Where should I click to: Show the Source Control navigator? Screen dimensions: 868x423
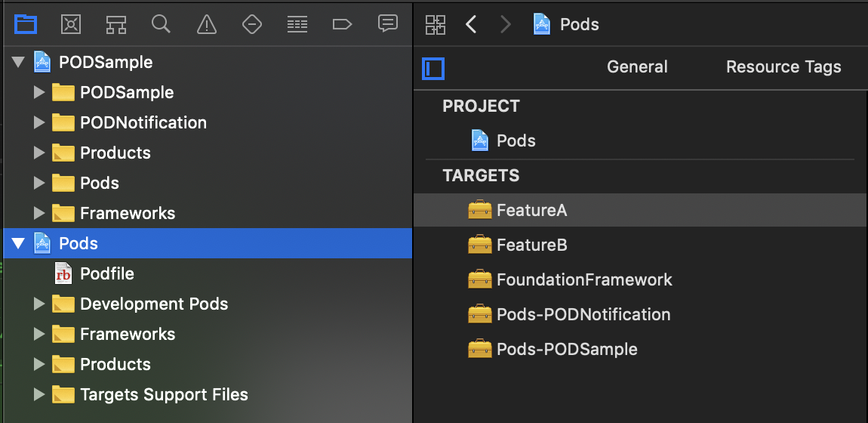[x=71, y=24]
